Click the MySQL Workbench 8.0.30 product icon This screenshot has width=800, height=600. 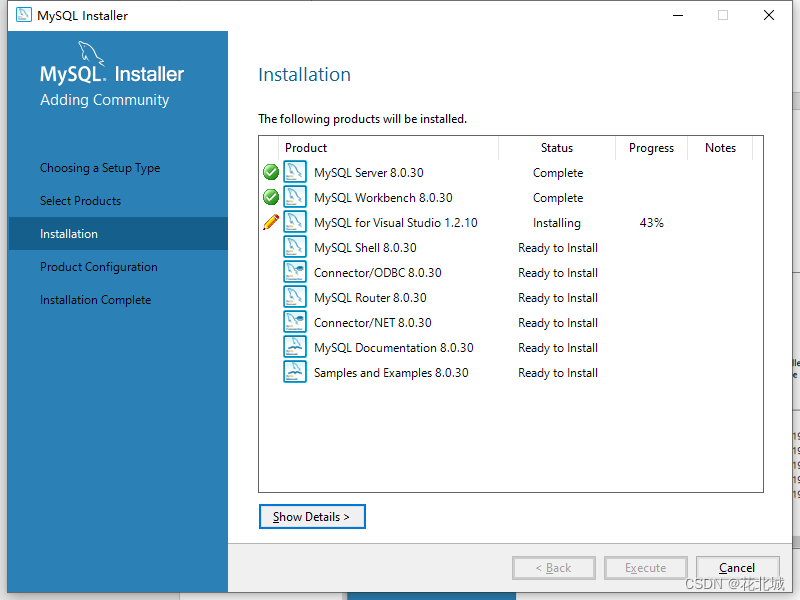[295, 197]
